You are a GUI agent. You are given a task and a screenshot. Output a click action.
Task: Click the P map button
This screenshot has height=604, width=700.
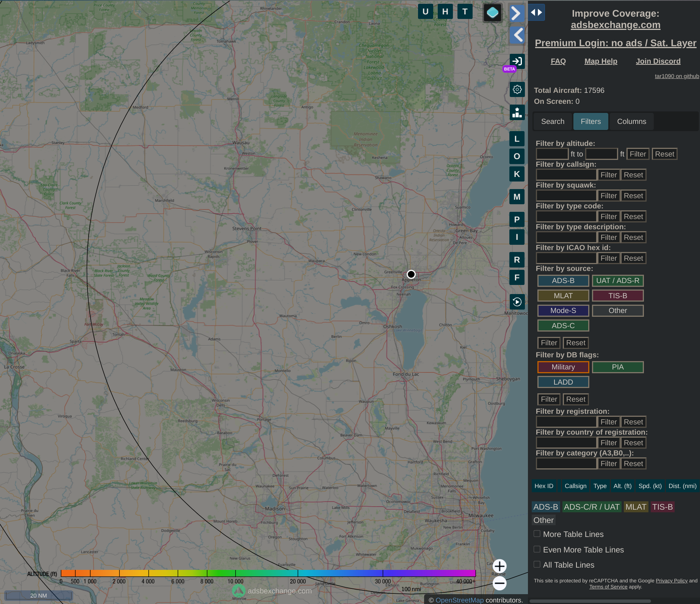pos(517,220)
